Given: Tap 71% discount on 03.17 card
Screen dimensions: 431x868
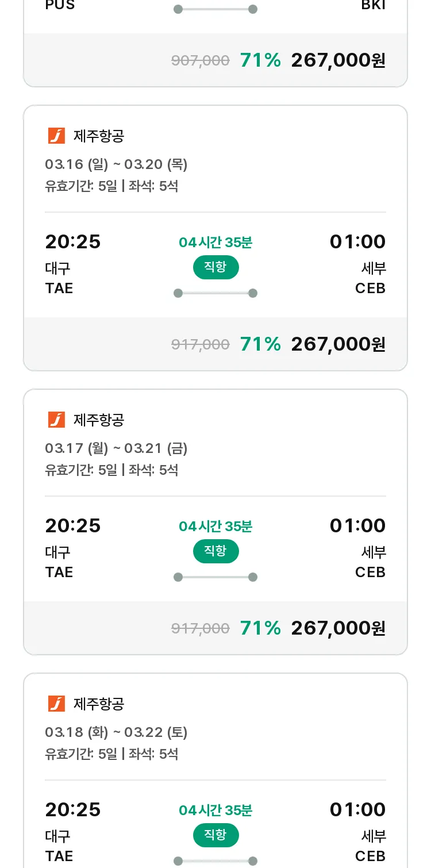Looking at the screenshot, I should 260,628.
